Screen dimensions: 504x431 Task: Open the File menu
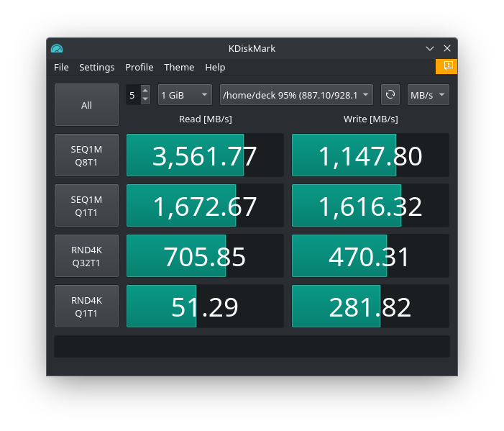(x=61, y=67)
